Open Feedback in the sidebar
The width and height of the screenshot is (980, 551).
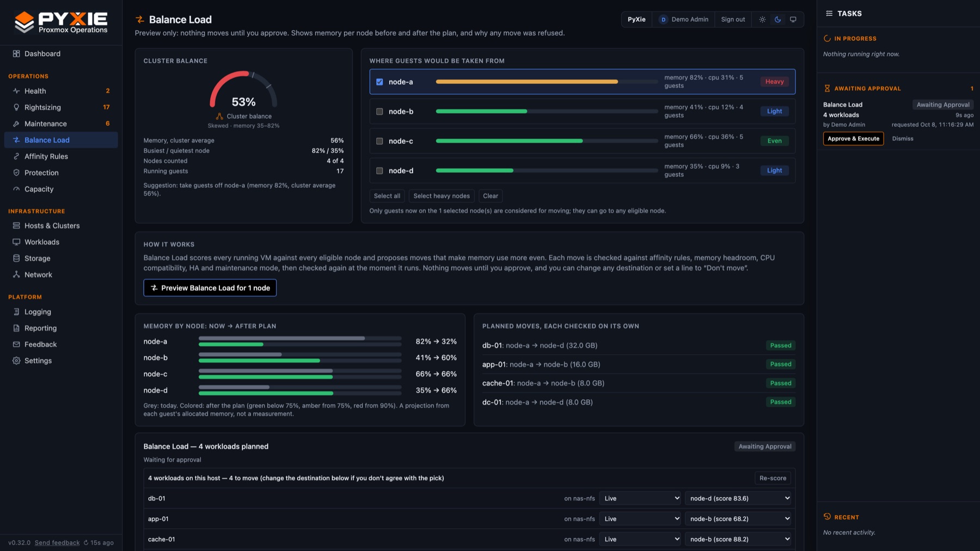click(x=61, y=345)
